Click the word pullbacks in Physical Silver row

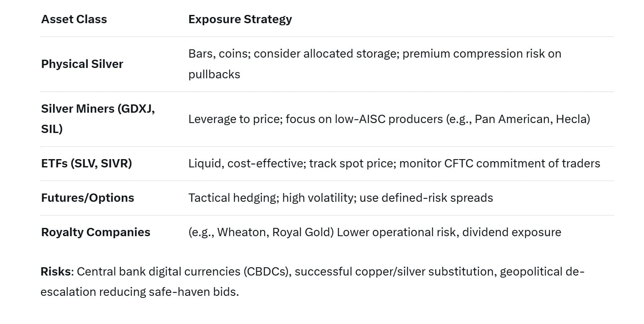click(214, 75)
